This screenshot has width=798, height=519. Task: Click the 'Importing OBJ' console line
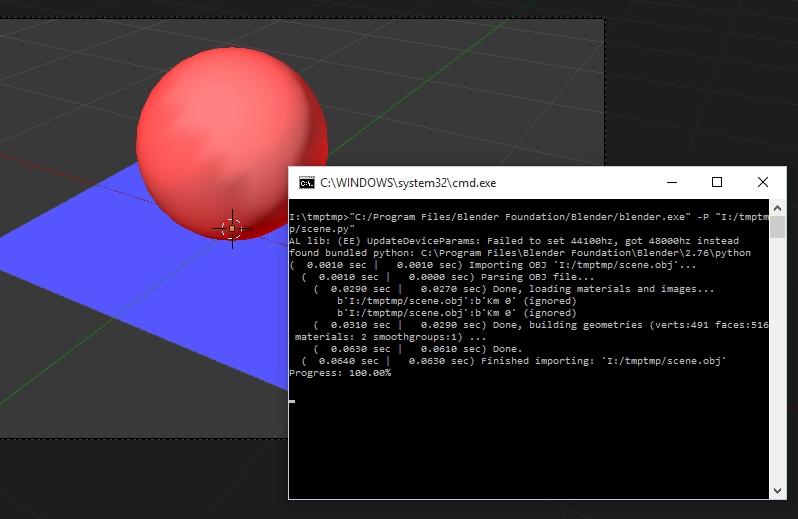(x=493, y=265)
